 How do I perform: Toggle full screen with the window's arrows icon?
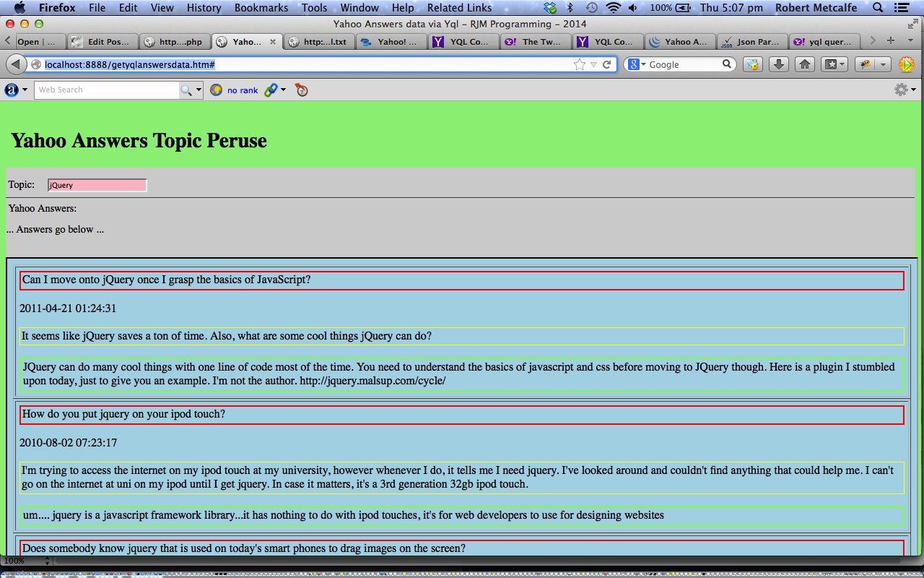913,25
